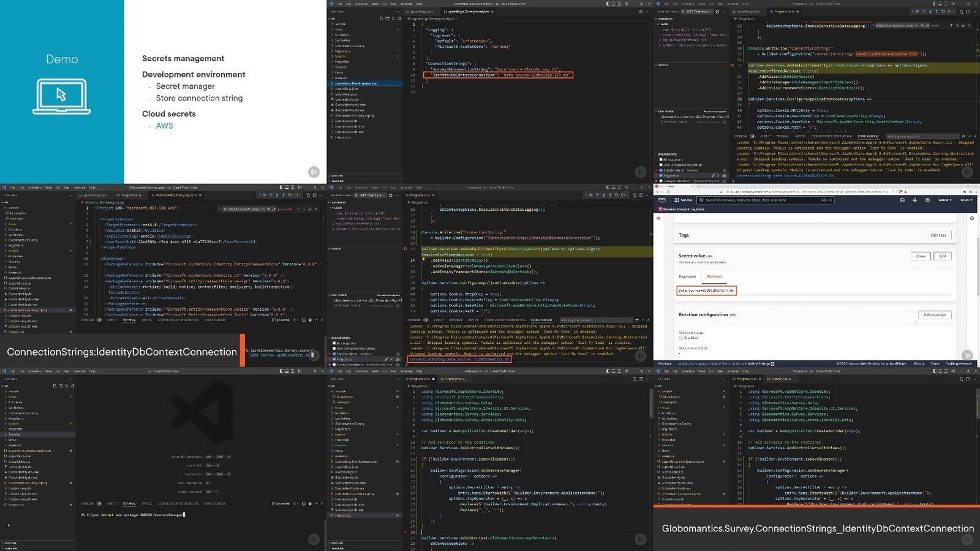
Task: Open the AWS notifications bell
Action: (x=914, y=200)
